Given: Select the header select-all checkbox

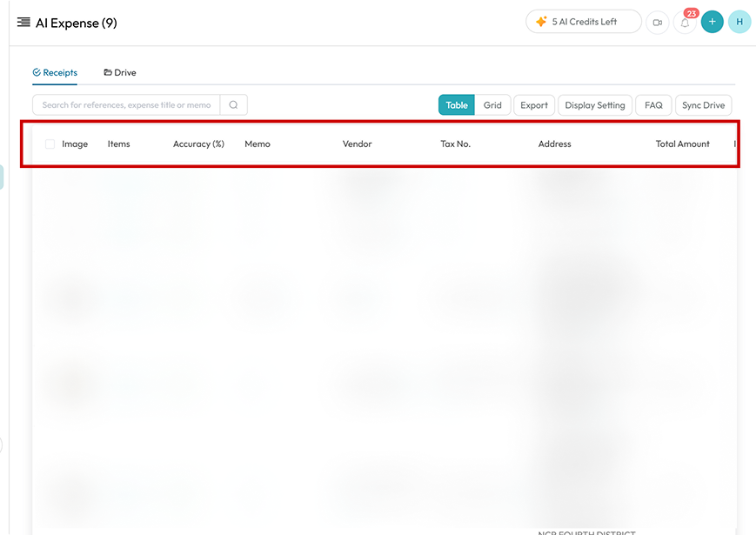Looking at the screenshot, I should click(50, 144).
